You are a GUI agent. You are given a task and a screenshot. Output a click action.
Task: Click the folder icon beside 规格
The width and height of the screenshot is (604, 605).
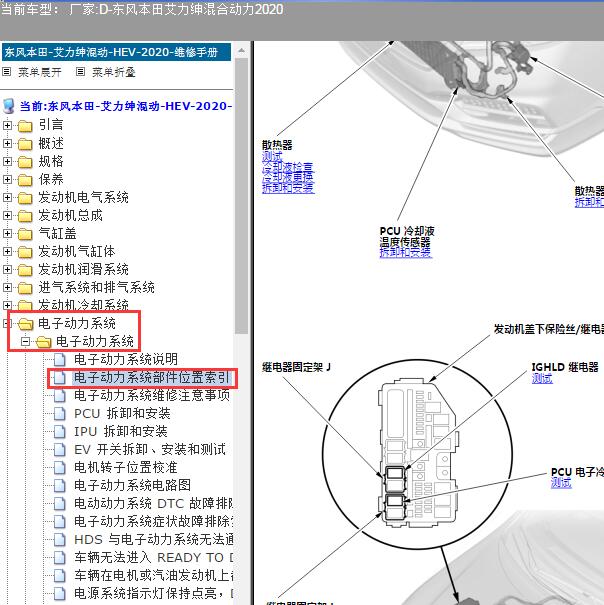pyautogui.click(x=25, y=162)
